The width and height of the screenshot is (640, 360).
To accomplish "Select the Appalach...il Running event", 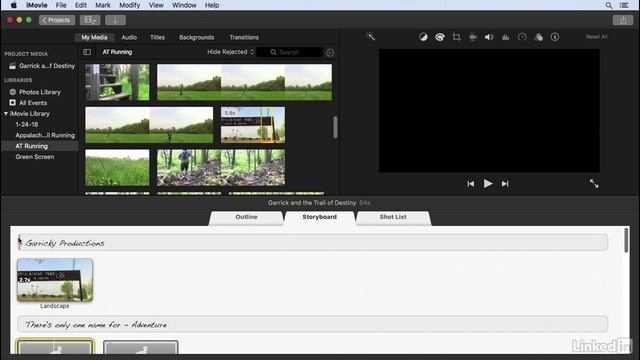I will pyautogui.click(x=45, y=135).
